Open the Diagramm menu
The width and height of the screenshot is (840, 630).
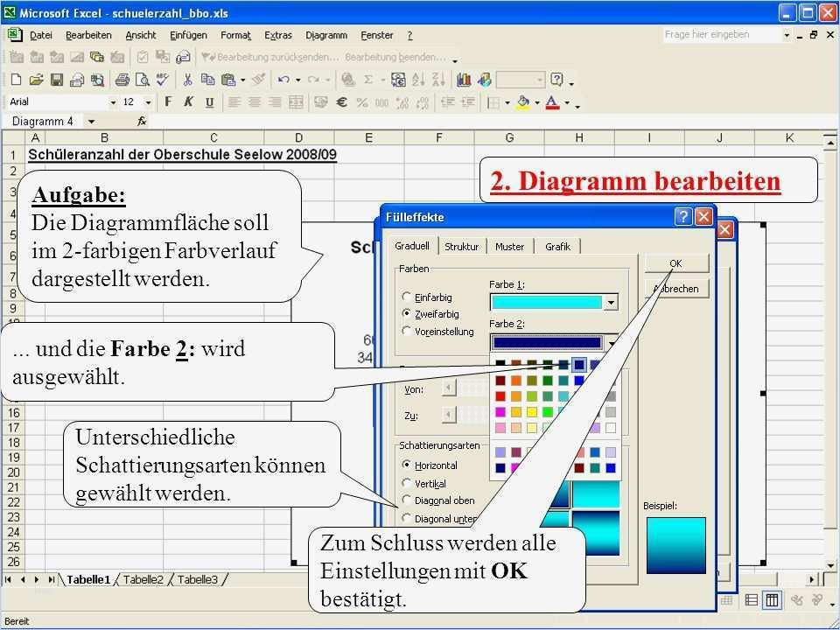(x=326, y=35)
